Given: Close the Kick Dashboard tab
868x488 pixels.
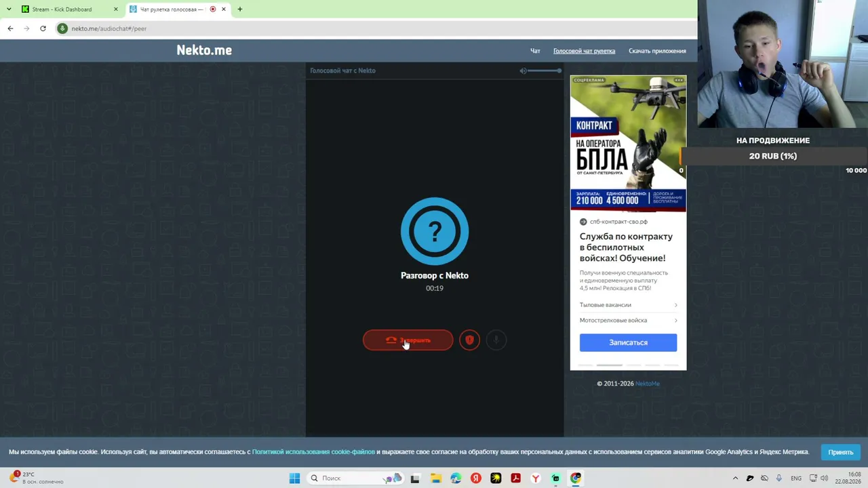Looking at the screenshot, I should click(x=115, y=9).
